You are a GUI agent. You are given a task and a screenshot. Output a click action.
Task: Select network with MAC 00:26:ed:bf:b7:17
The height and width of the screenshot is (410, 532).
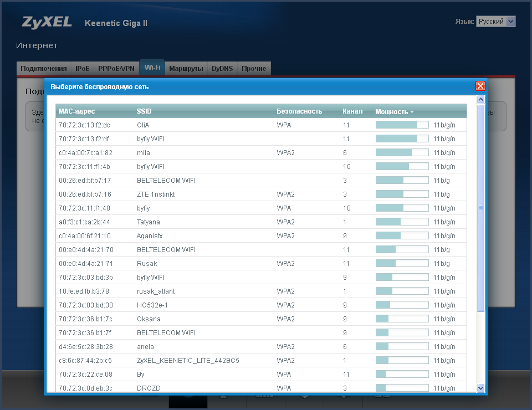(261, 181)
